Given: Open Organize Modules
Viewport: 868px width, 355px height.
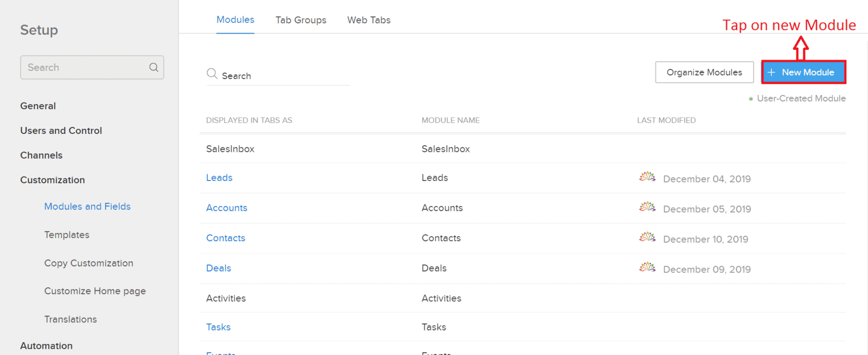Looking at the screenshot, I should pyautogui.click(x=704, y=72).
